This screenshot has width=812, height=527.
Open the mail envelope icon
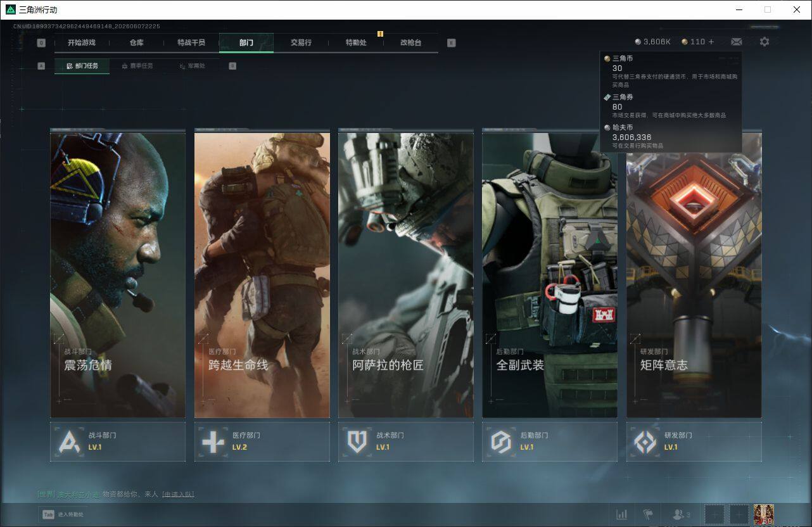click(x=736, y=42)
